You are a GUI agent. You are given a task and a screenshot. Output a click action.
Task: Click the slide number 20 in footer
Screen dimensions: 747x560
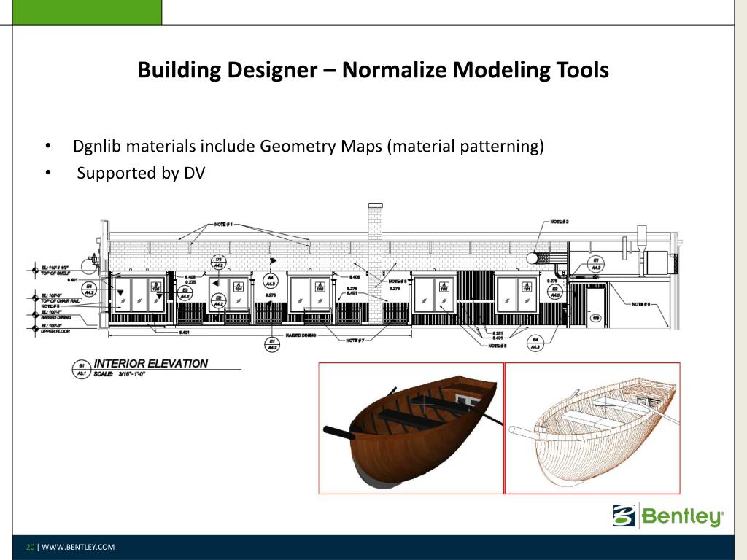[30, 547]
